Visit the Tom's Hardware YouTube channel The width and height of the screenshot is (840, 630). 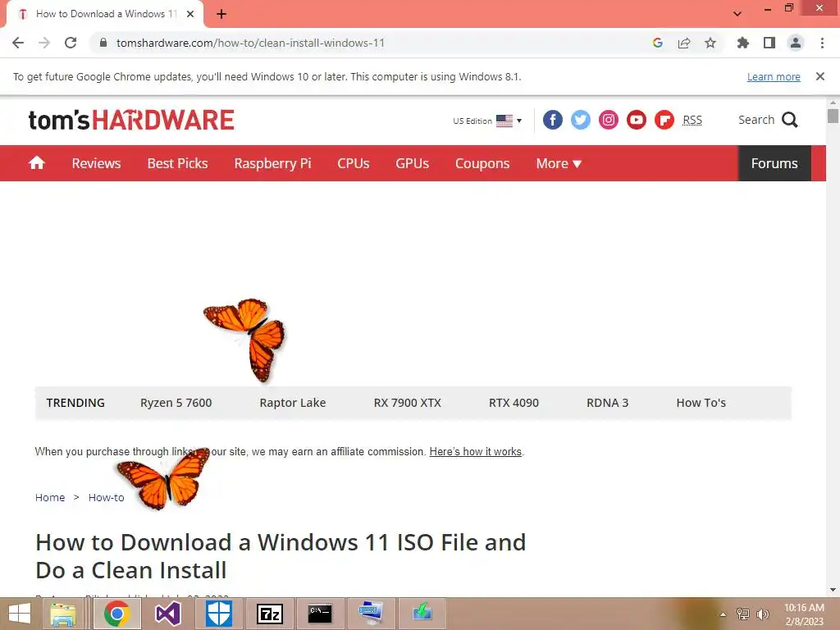[637, 120]
